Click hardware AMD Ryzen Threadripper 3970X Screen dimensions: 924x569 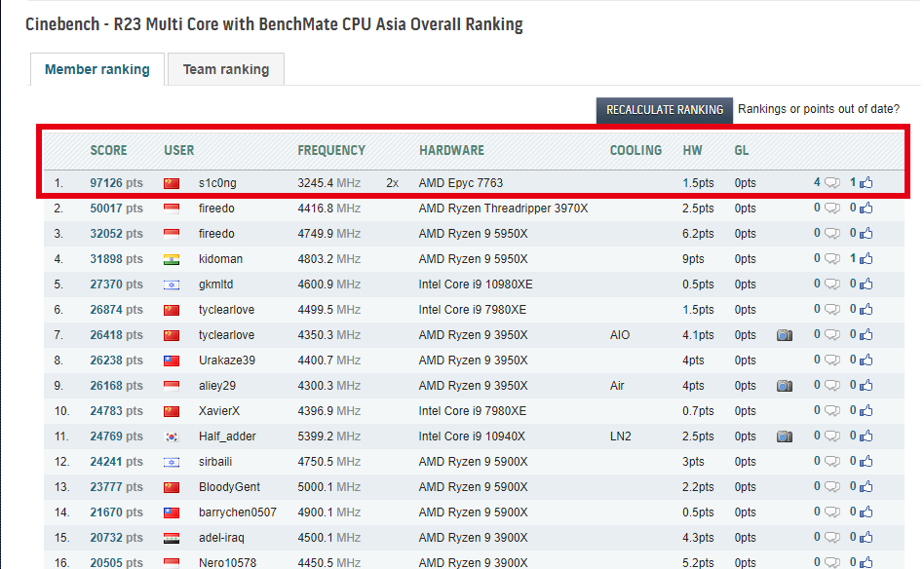pos(503,209)
